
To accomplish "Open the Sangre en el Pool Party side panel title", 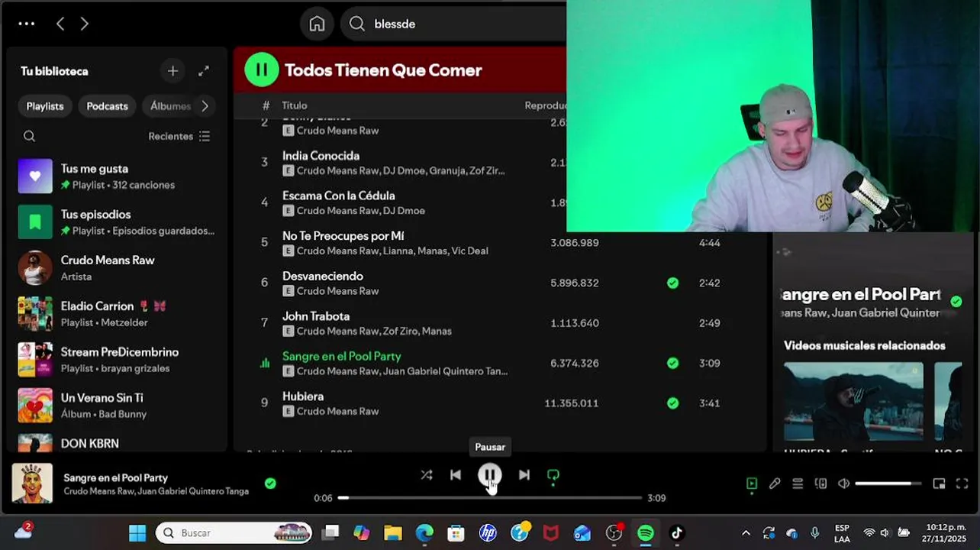I will 861,295.
